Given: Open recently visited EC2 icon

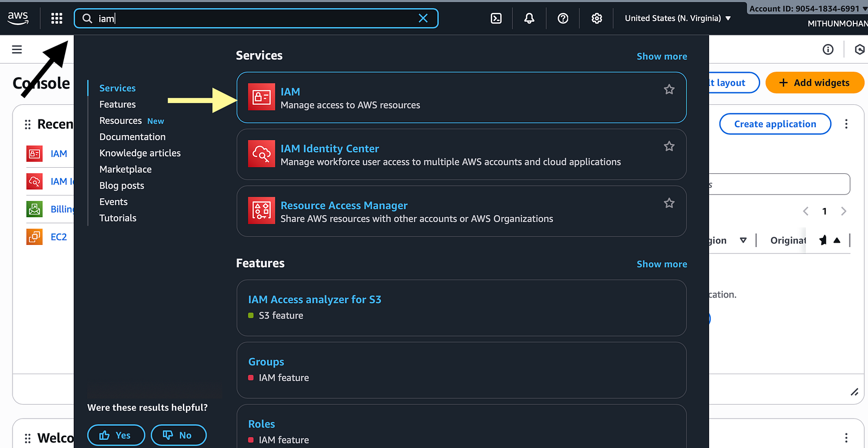Looking at the screenshot, I should (x=35, y=237).
